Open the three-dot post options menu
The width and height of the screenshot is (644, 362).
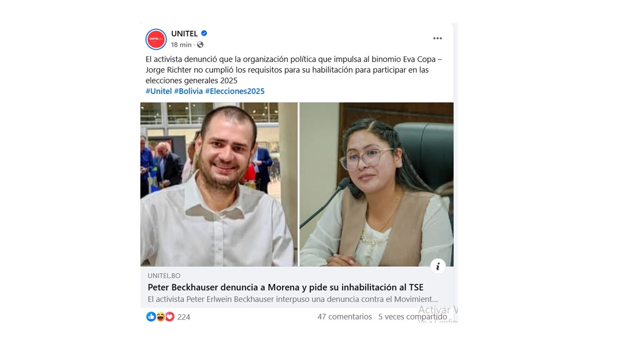pyautogui.click(x=437, y=38)
